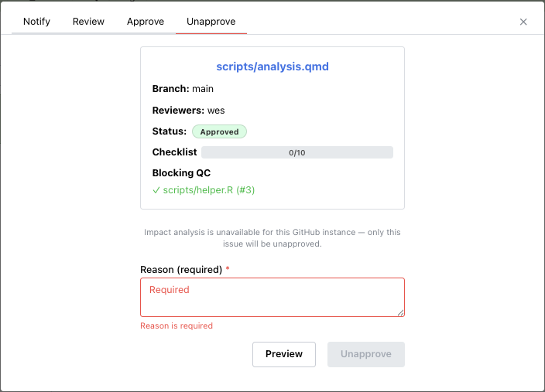Click the red required asterisk
Viewport: 545px width, 392px height.
(228, 269)
